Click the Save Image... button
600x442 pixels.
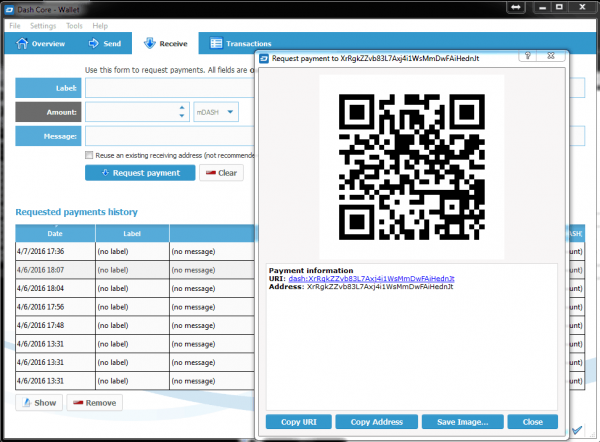pos(462,422)
